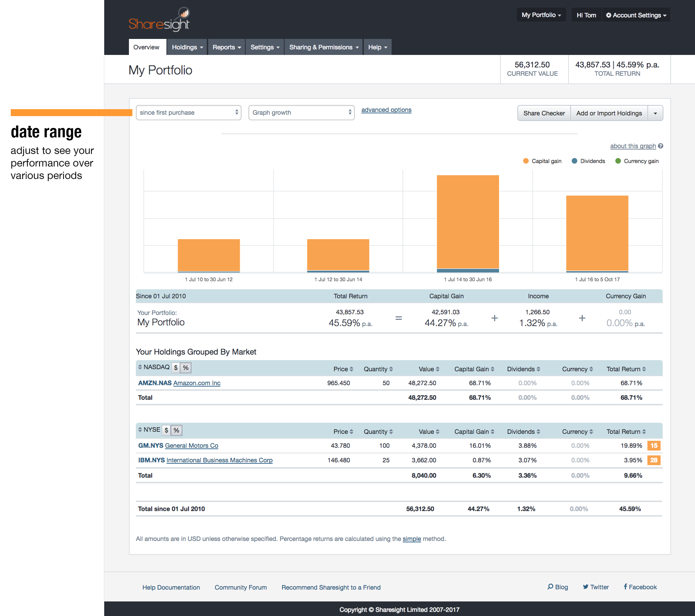Open the Reports menu
The height and width of the screenshot is (616, 695).
tap(227, 47)
